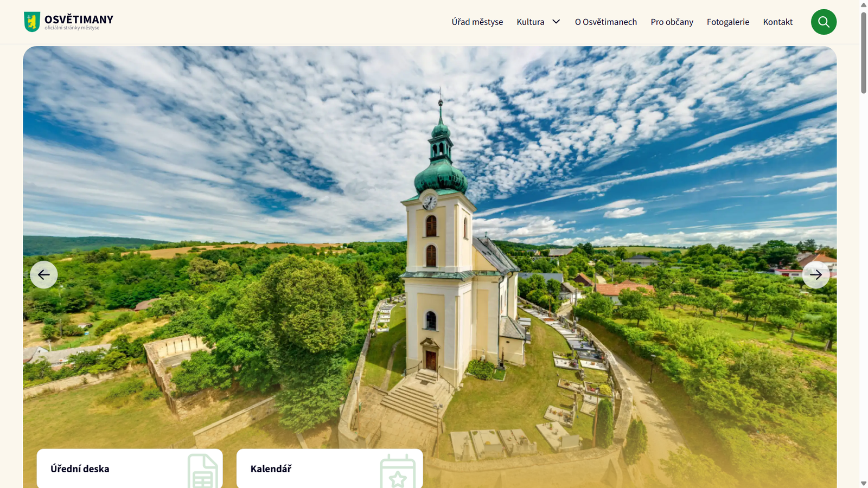Viewport: 868px width, 488px height.
Task: Select Úřad městyse in the navigation
Action: point(477,22)
